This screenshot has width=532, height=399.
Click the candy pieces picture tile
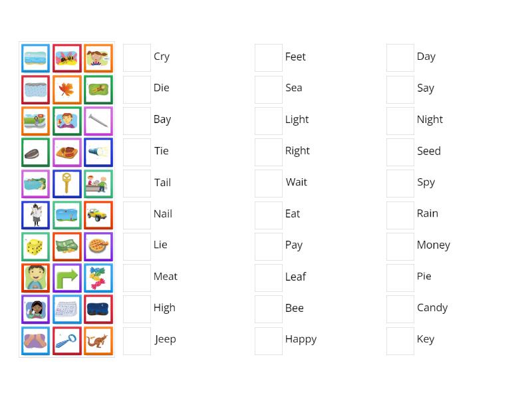(98, 277)
